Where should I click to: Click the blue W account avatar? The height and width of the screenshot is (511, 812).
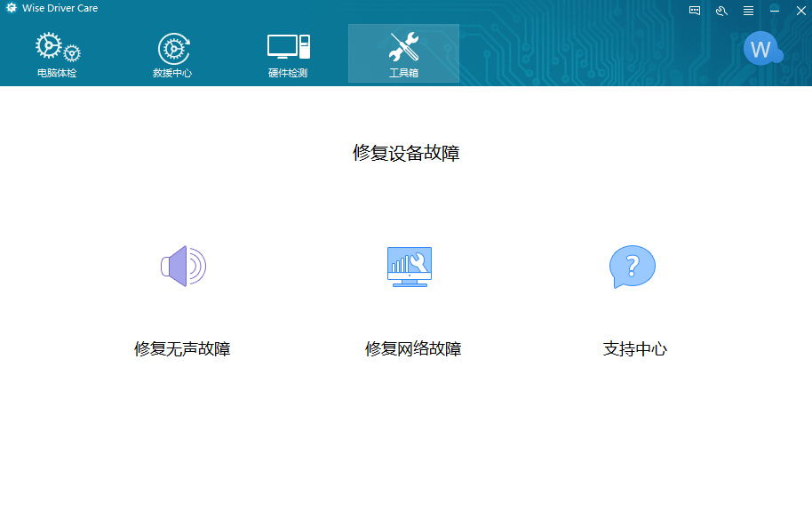761,50
